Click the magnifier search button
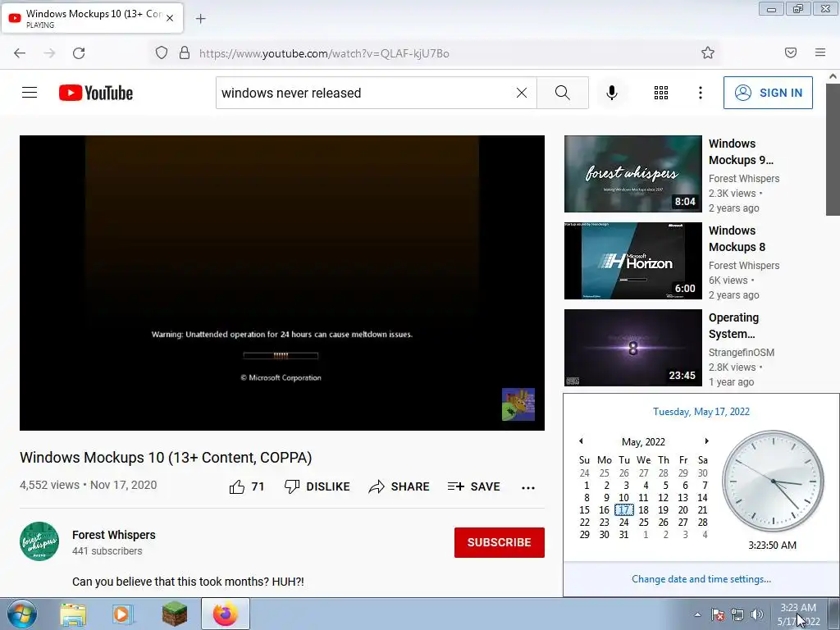This screenshot has height=630, width=840. (563, 93)
